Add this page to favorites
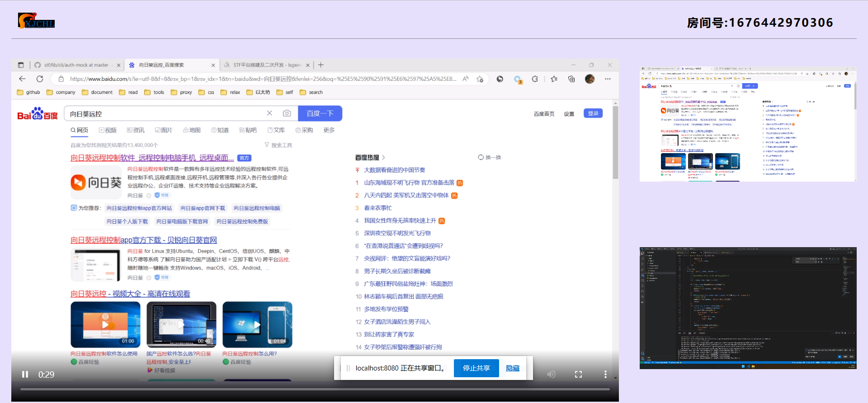 click(480, 79)
